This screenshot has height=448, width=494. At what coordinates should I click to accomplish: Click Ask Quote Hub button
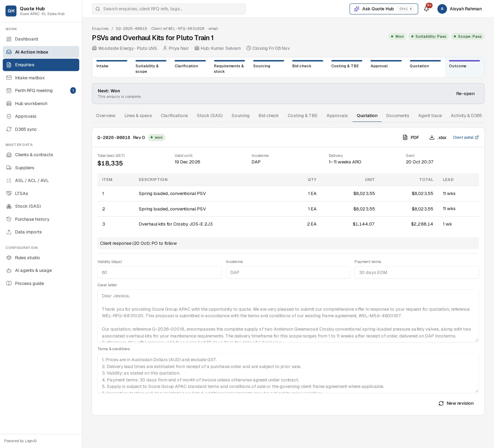pos(384,9)
